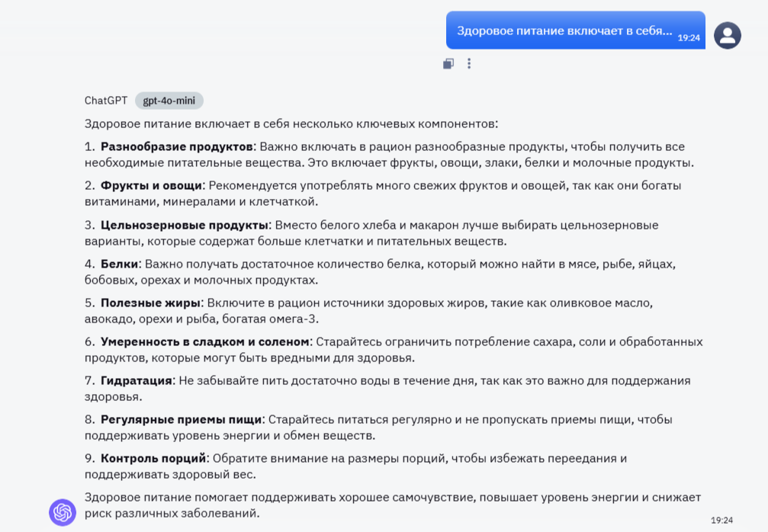Click the user profile avatar icon
Screen dimensions: 768x532
pos(728,35)
